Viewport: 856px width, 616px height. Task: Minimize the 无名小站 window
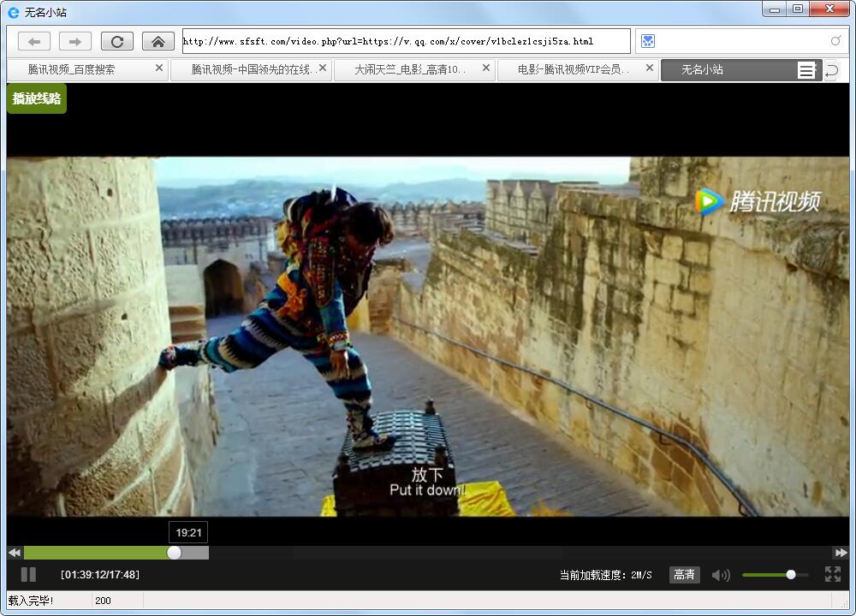pos(774,9)
